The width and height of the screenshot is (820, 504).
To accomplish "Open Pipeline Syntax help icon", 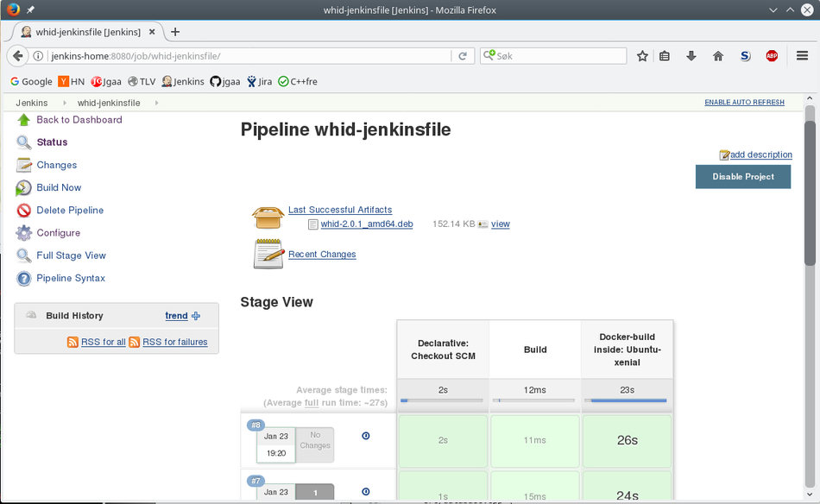I will click(24, 278).
